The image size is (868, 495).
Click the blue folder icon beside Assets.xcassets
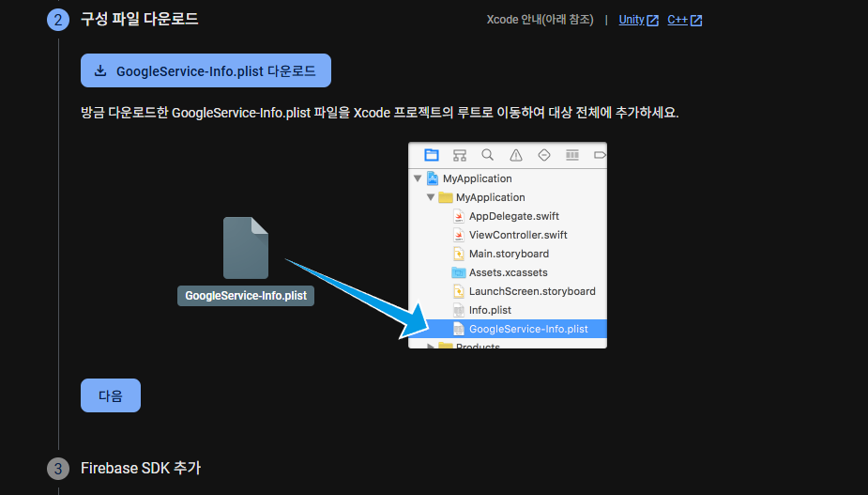point(458,272)
